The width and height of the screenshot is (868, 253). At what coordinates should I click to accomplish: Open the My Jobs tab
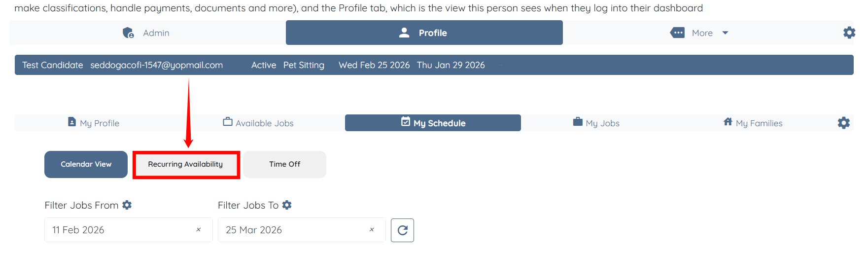click(x=596, y=123)
